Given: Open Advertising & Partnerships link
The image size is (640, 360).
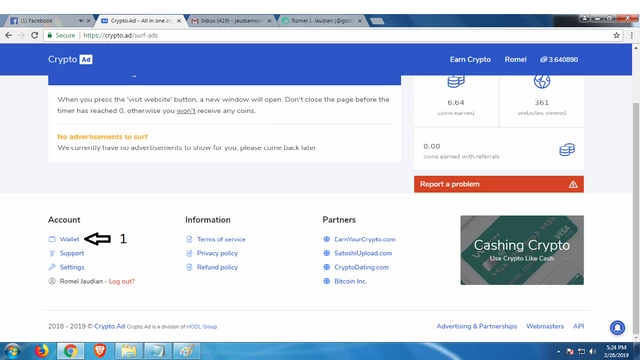Looking at the screenshot, I should pos(477,326).
